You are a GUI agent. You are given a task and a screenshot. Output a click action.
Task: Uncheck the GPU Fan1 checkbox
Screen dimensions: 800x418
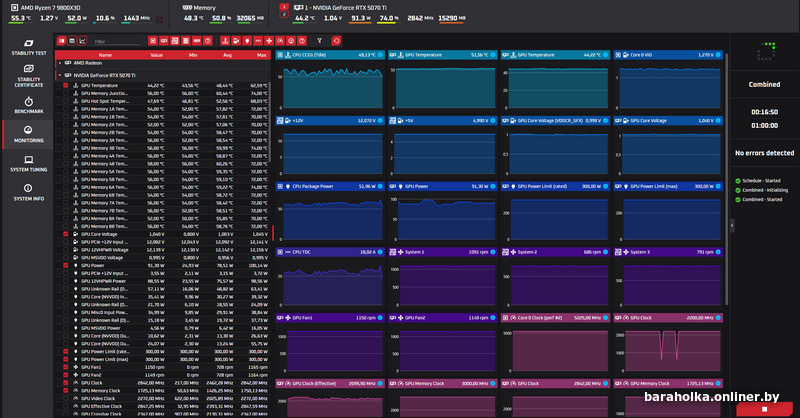(65, 367)
